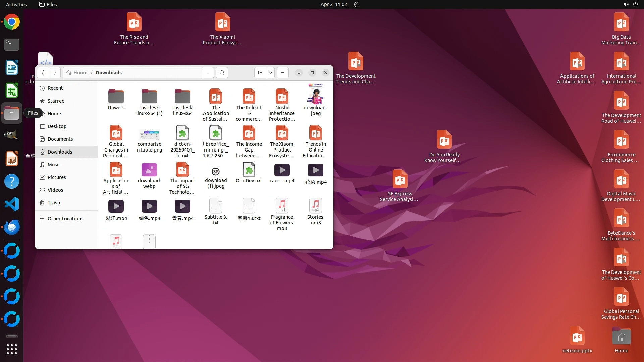Click Other Locations in sidebar

[65, 219]
